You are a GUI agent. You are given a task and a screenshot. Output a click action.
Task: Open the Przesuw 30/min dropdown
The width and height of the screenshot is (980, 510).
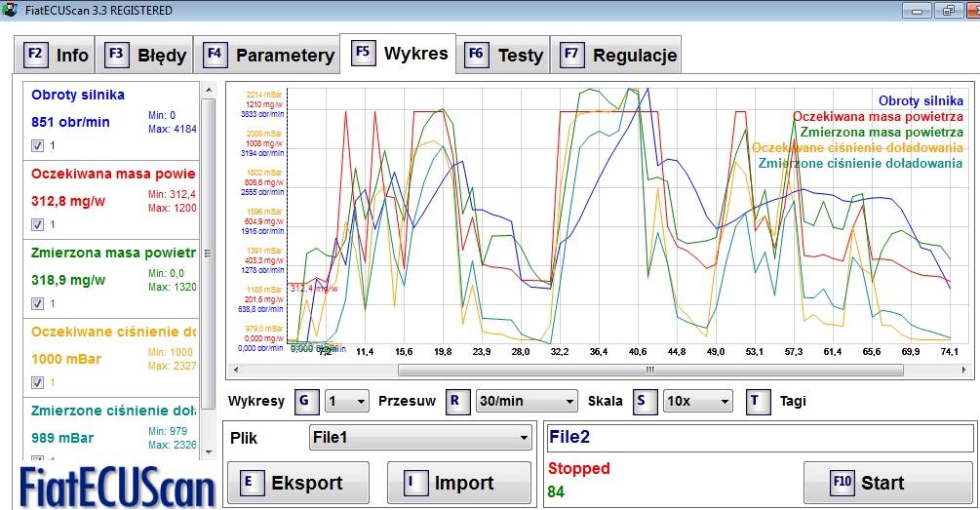pos(527,401)
